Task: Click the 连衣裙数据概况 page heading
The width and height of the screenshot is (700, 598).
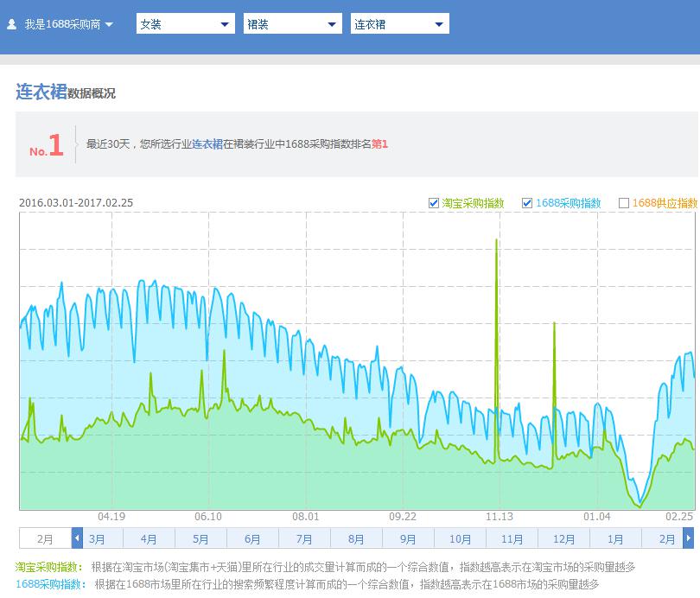Action: point(66,92)
